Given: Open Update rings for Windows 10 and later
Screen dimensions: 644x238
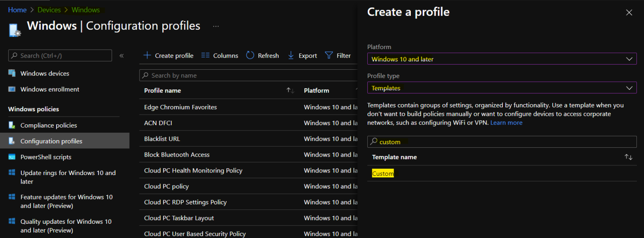Looking at the screenshot, I should pos(68,177).
